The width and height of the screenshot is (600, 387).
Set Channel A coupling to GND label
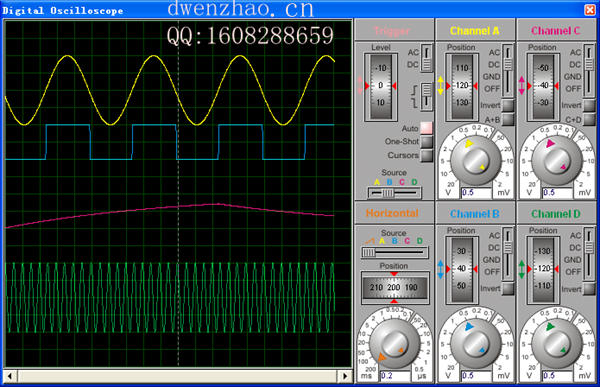pos(491,77)
